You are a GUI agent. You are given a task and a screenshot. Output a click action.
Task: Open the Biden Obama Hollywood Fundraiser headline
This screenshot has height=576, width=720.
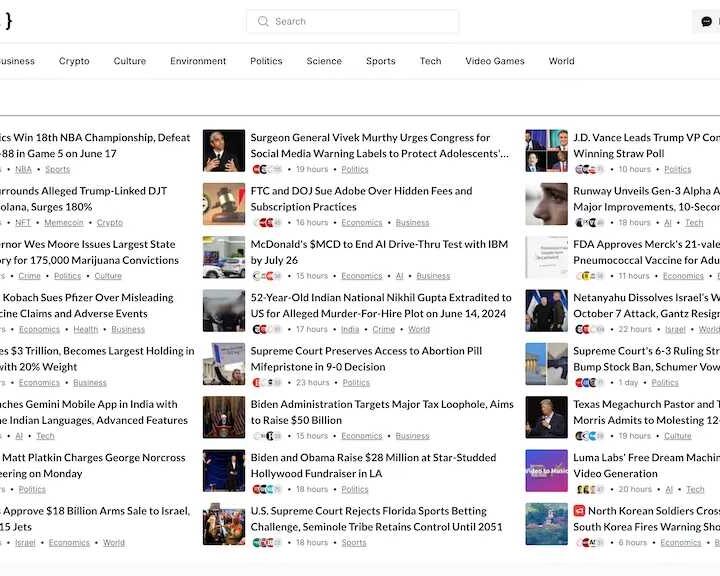373,465
